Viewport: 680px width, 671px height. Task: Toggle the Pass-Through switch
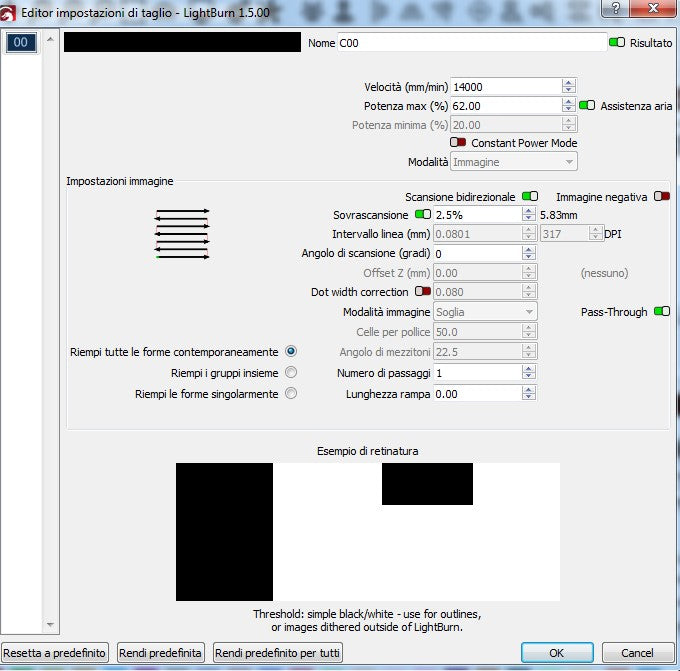(661, 311)
